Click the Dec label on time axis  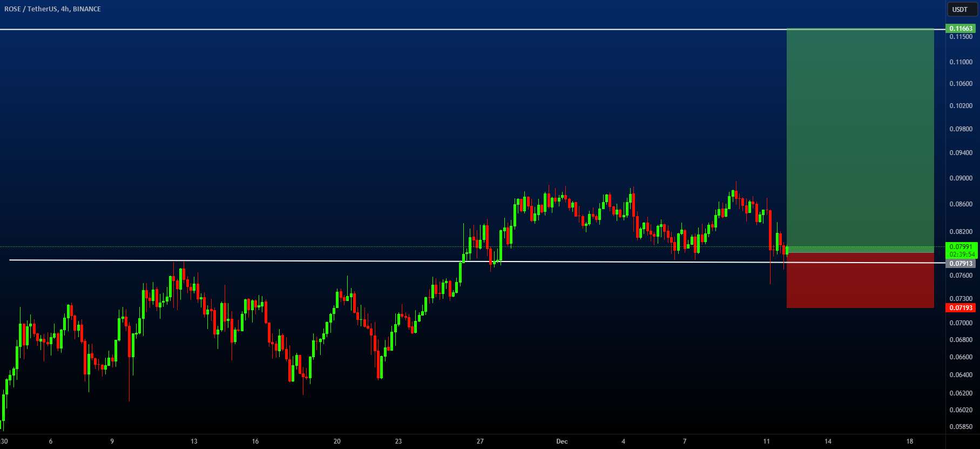coord(562,441)
